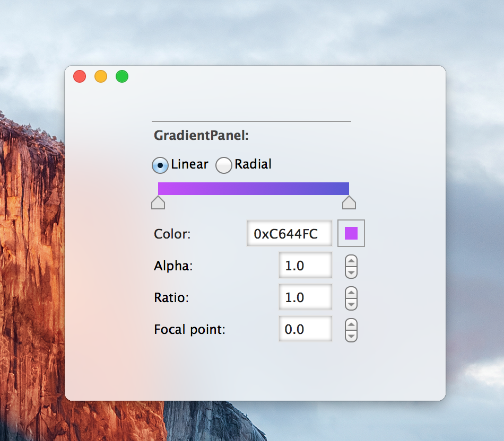Close the window with red button
The height and width of the screenshot is (441, 504).
point(80,76)
